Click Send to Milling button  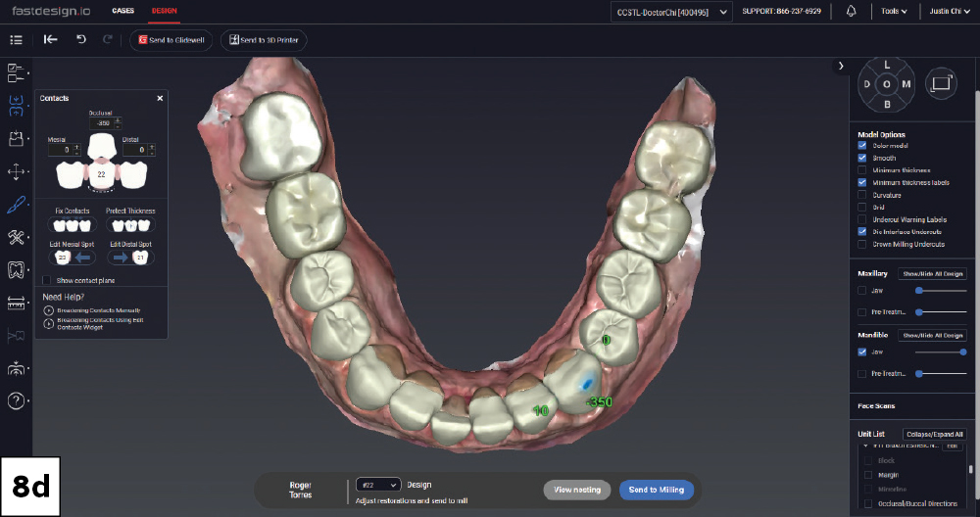(x=657, y=490)
